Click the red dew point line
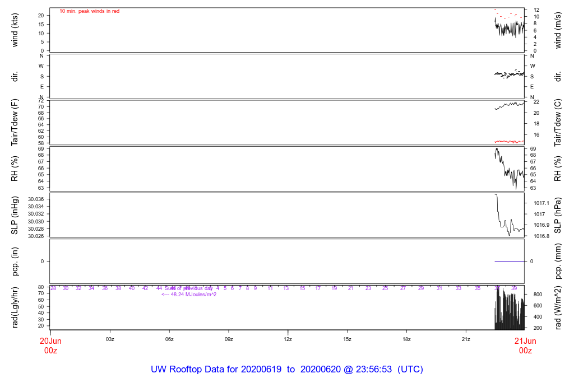 (x=509, y=141)
